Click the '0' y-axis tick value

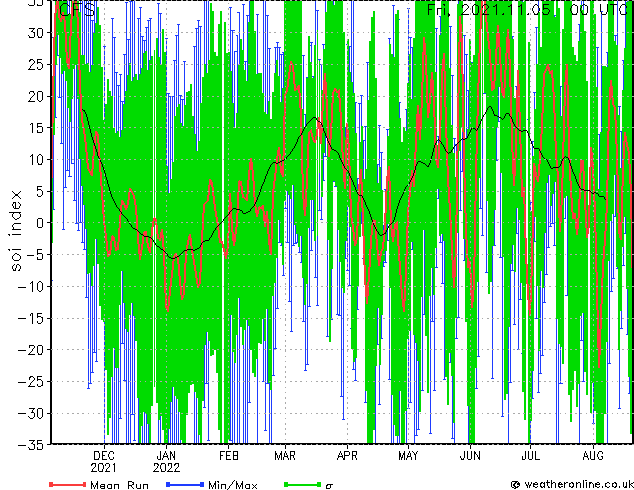tap(39, 223)
